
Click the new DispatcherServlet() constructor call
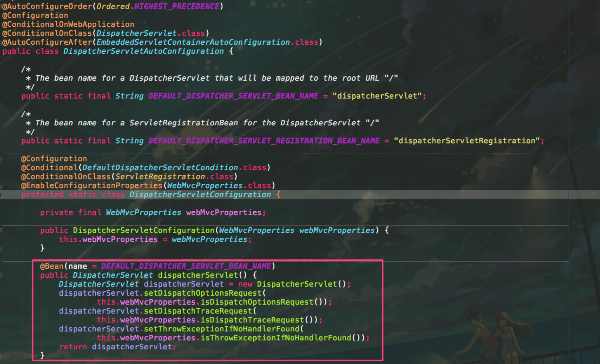click(292, 284)
